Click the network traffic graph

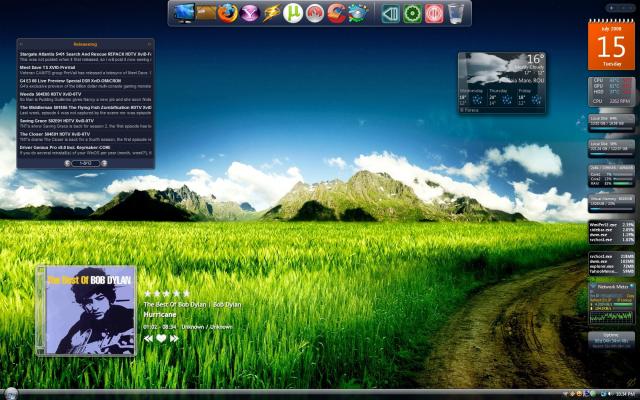click(611, 317)
